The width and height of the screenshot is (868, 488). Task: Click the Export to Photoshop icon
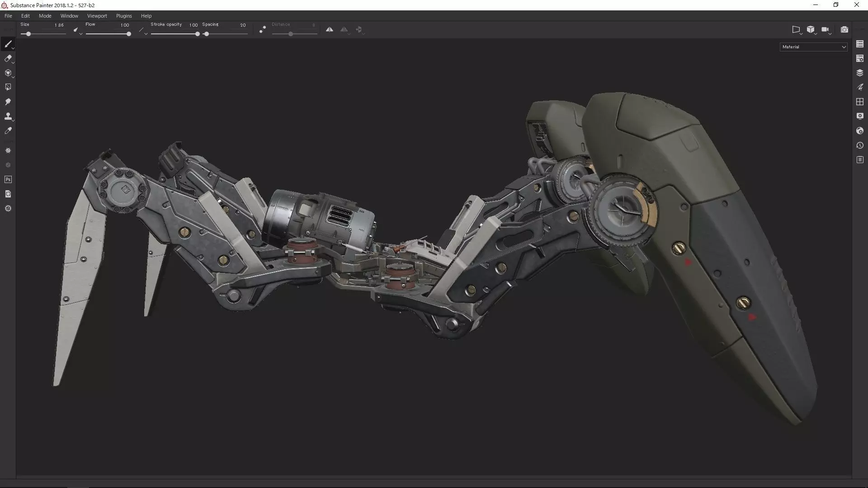8,179
